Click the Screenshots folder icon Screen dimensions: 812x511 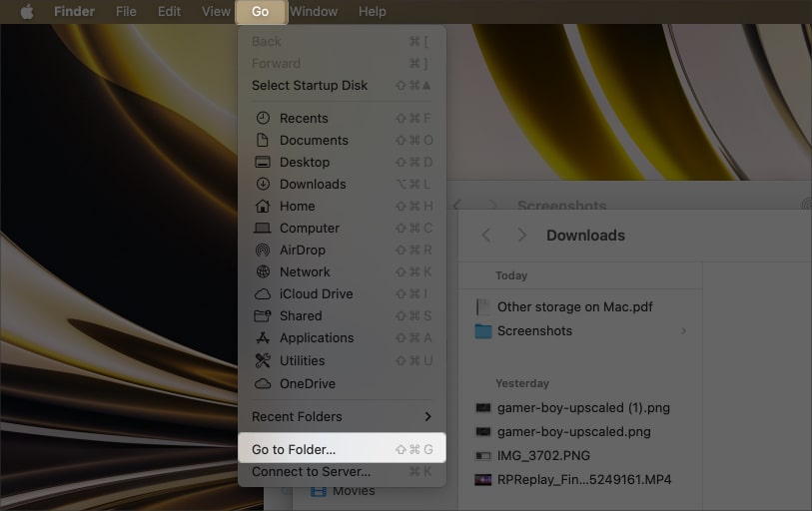[483, 331]
